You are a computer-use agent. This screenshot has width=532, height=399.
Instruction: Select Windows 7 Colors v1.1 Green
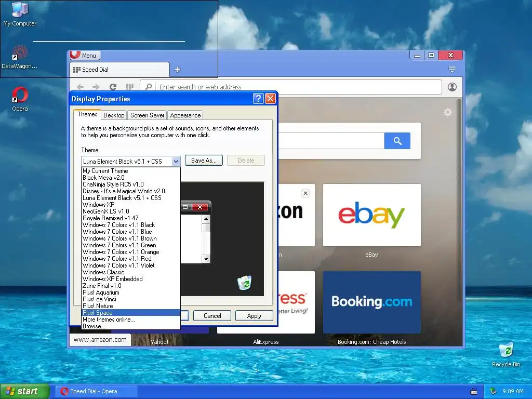coord(131,245)
